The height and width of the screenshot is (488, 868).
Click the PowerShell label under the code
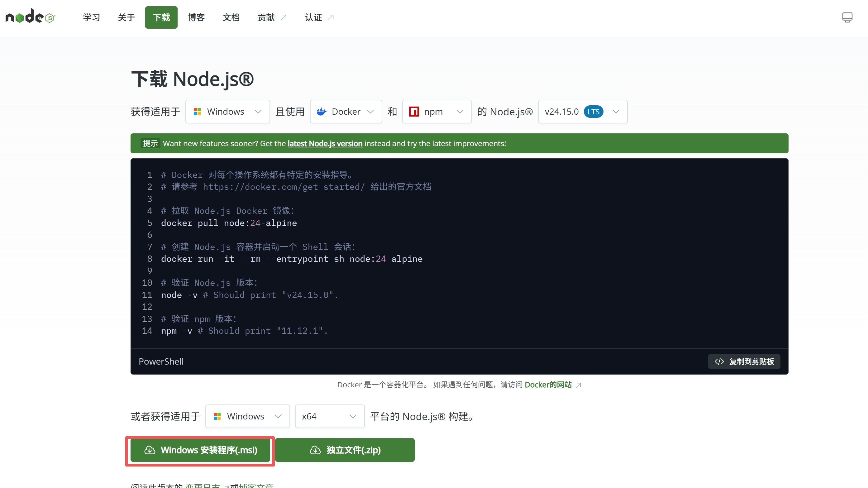click(161, 361)
